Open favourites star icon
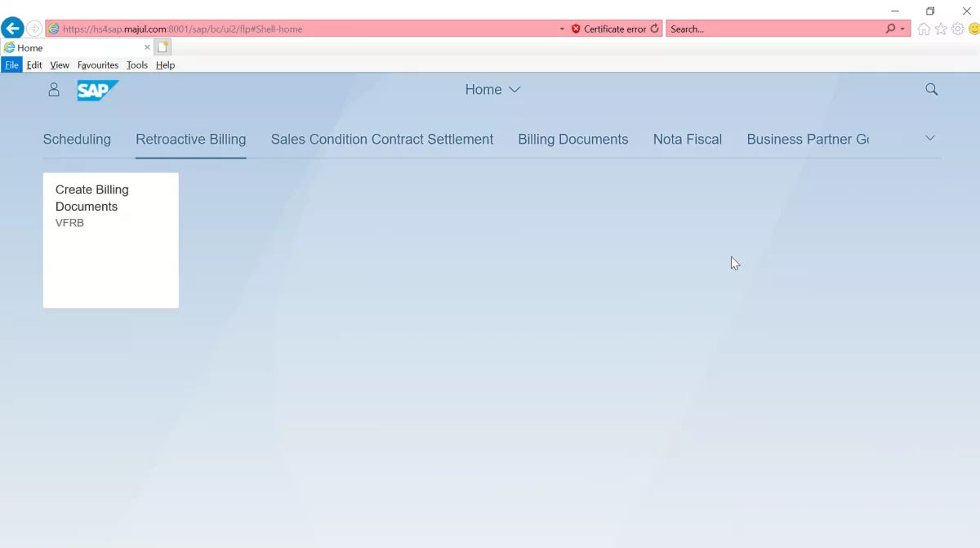 coord(941,29)
